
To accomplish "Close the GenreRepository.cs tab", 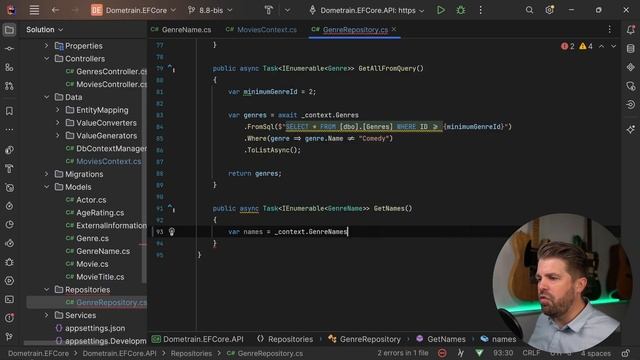I will coord(394,29).
